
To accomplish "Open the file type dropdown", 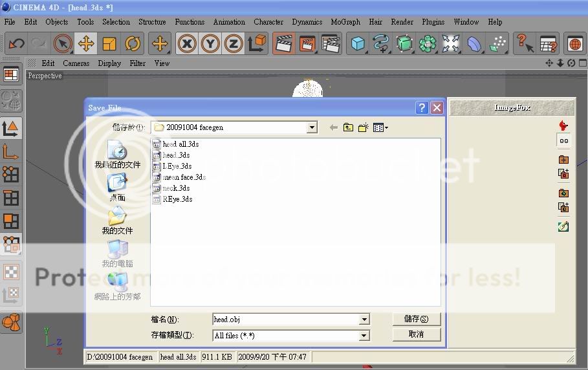I will [x=364, y=335].
